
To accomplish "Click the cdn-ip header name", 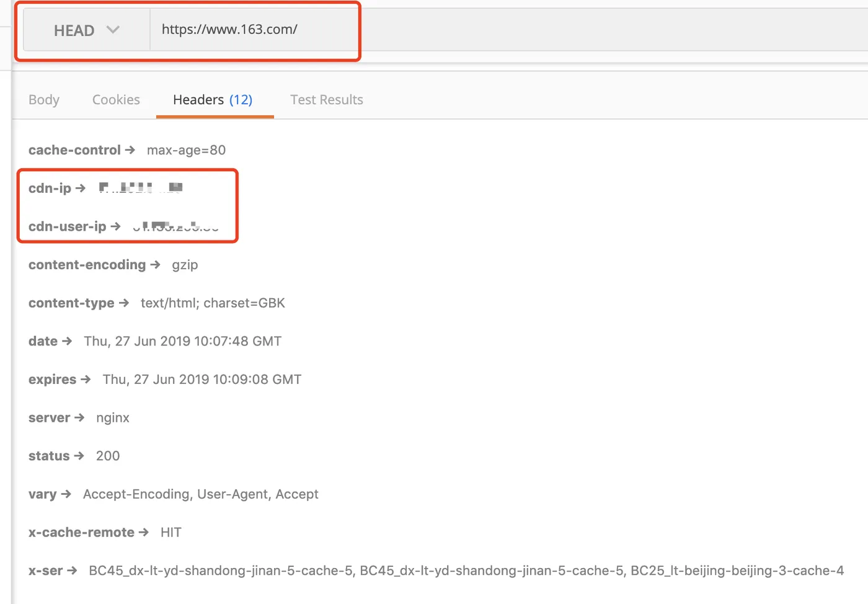I will coord(50,188).
